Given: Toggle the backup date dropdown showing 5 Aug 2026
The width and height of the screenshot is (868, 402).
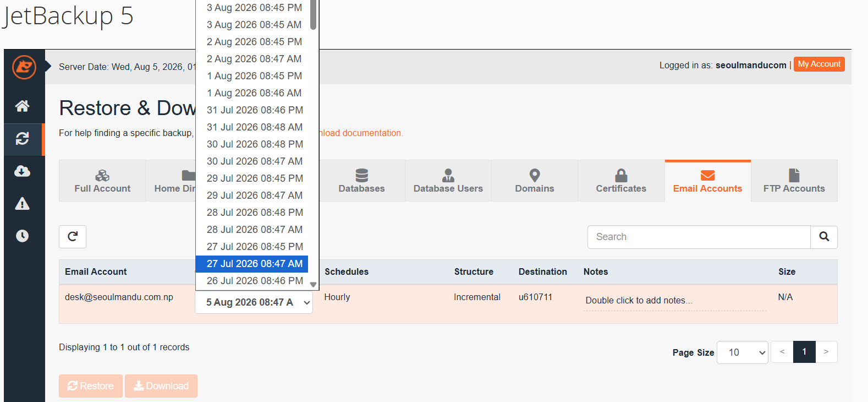Looking at the screenshot, I should (x=254, y=302).
